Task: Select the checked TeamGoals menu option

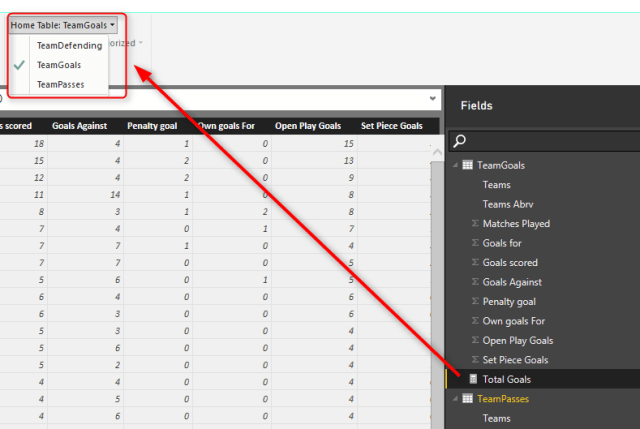Action: click(59, 65)
